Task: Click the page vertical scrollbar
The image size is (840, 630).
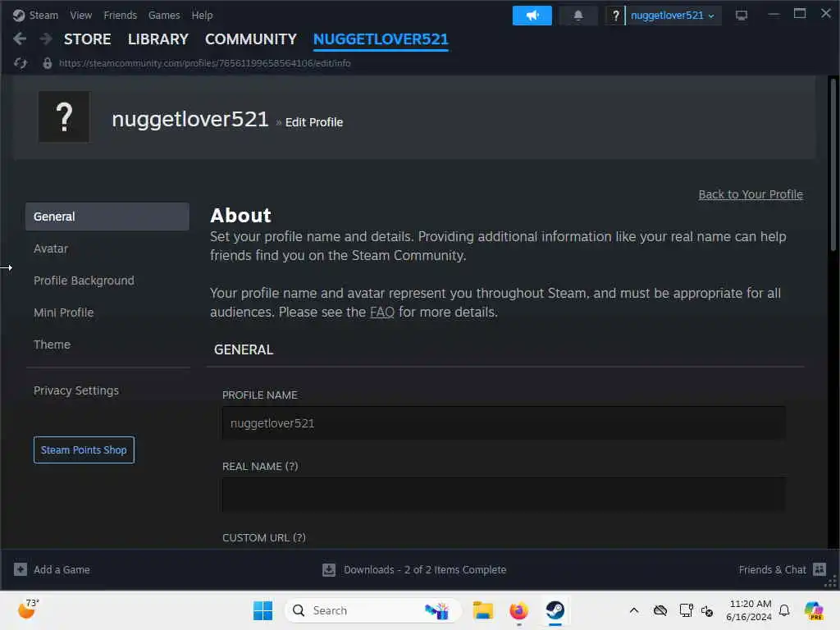Action: point(833,164)
